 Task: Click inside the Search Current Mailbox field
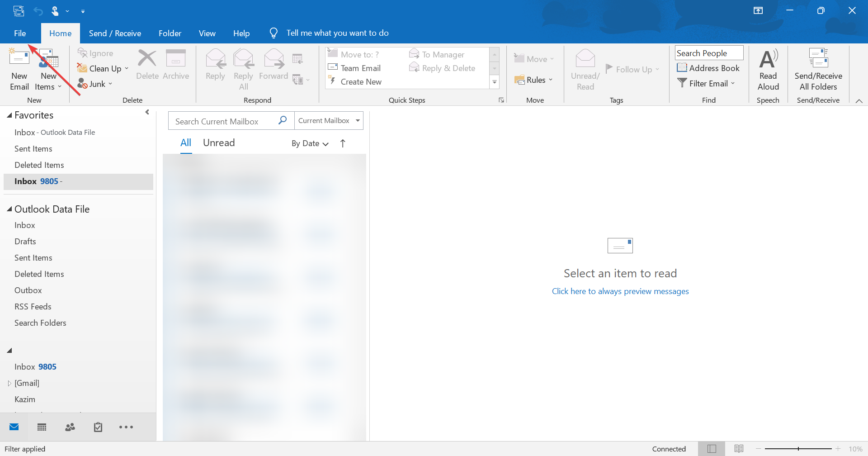pos(222,120)
